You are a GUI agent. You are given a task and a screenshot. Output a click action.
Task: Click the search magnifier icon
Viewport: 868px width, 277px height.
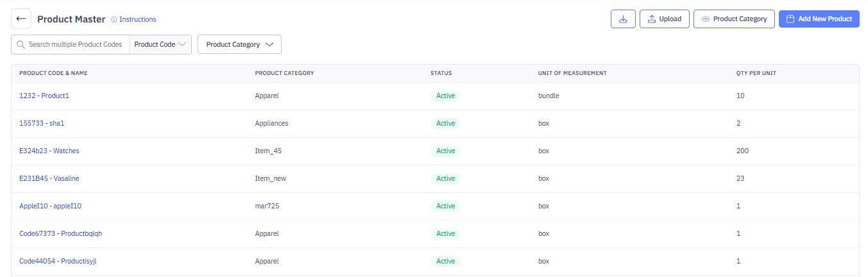[x=21, y=45]
